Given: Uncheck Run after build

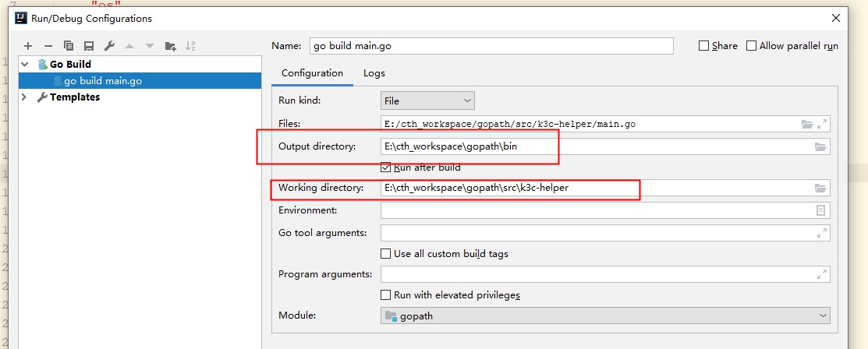Looking at the screenshot, I should pyautogui.click(x=386, y=167).
